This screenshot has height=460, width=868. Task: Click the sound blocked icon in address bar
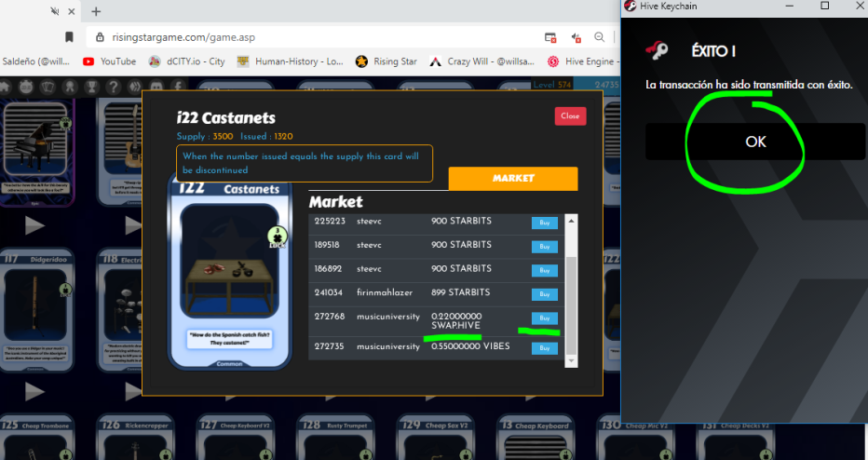(x=576, y=37)
